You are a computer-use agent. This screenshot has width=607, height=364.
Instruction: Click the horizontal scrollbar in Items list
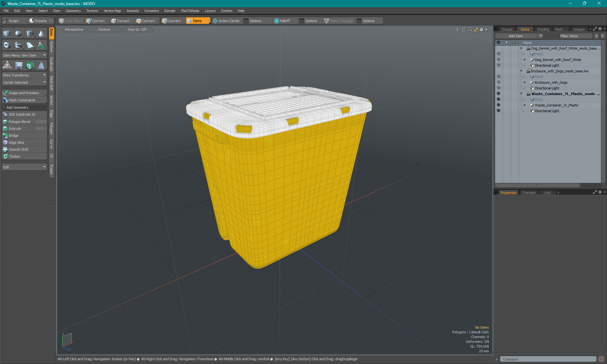point(537,185)
